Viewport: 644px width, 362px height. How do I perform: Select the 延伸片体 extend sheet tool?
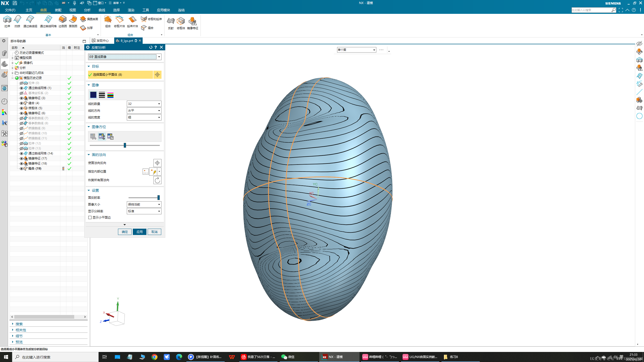(133, 22)
